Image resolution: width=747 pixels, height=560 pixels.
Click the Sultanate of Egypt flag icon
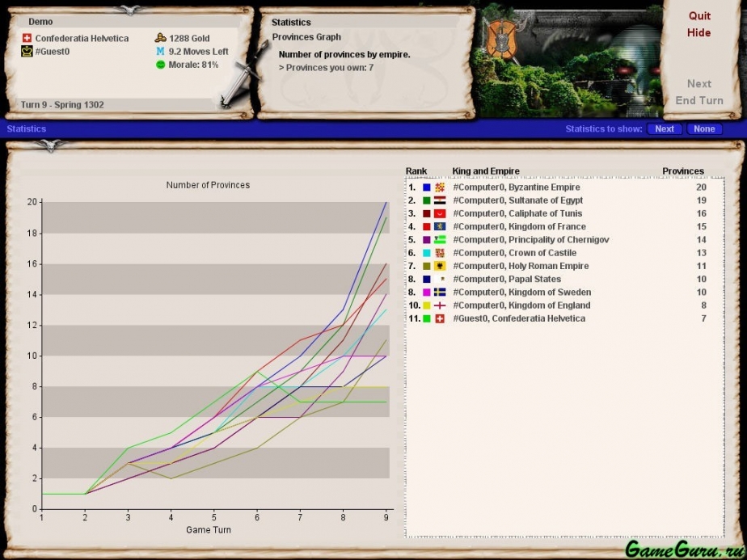pos(440,200)
